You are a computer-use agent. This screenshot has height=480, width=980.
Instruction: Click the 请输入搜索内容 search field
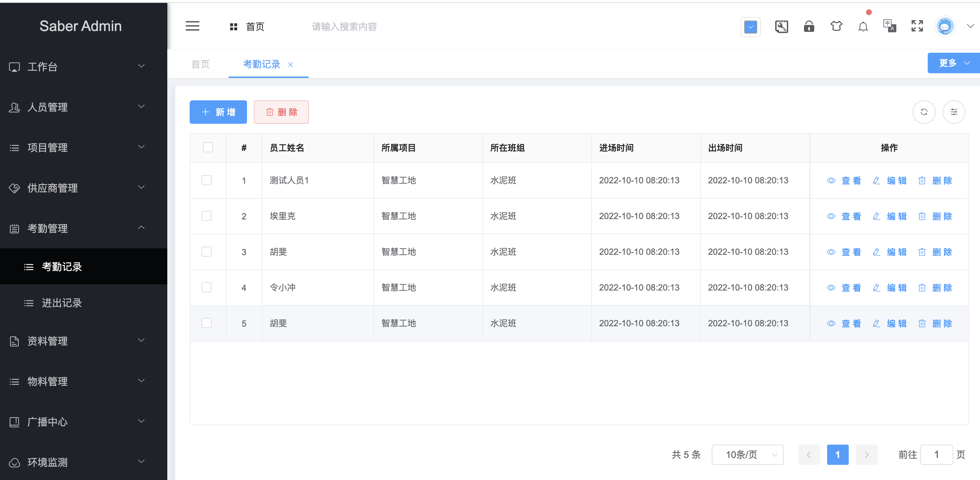[x=344, y=27]
